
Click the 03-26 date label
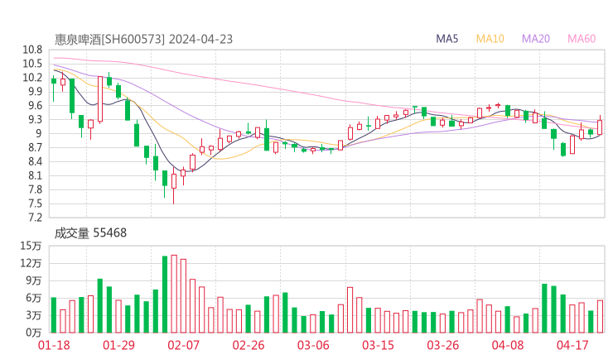(442, 345)
